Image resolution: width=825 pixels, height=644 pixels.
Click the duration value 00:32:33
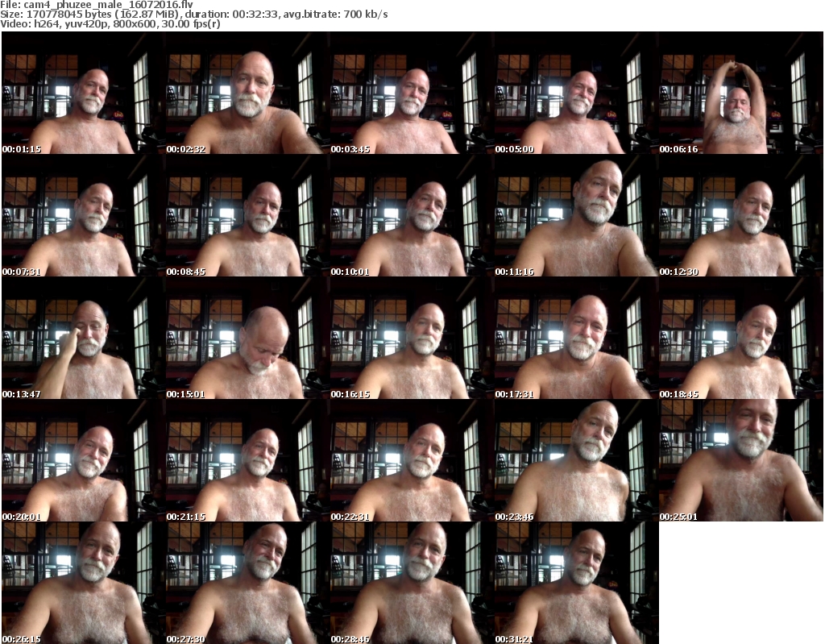tap(255, 15)
